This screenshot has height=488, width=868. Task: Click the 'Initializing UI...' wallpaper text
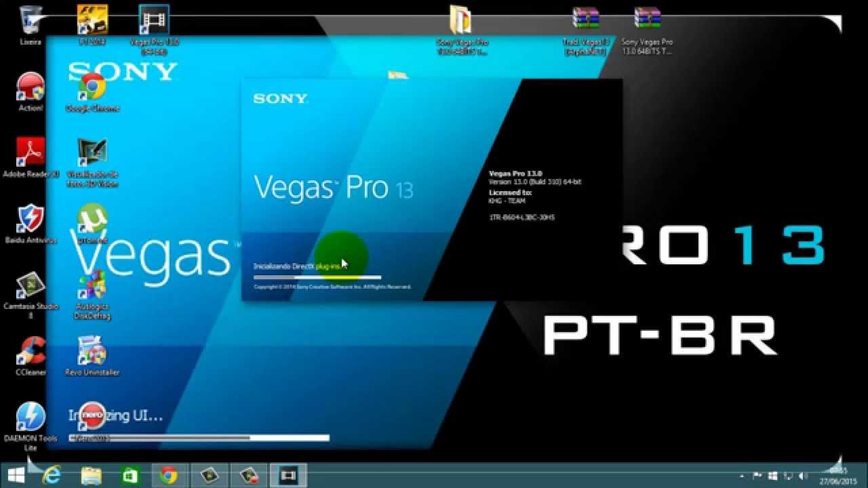116,415
